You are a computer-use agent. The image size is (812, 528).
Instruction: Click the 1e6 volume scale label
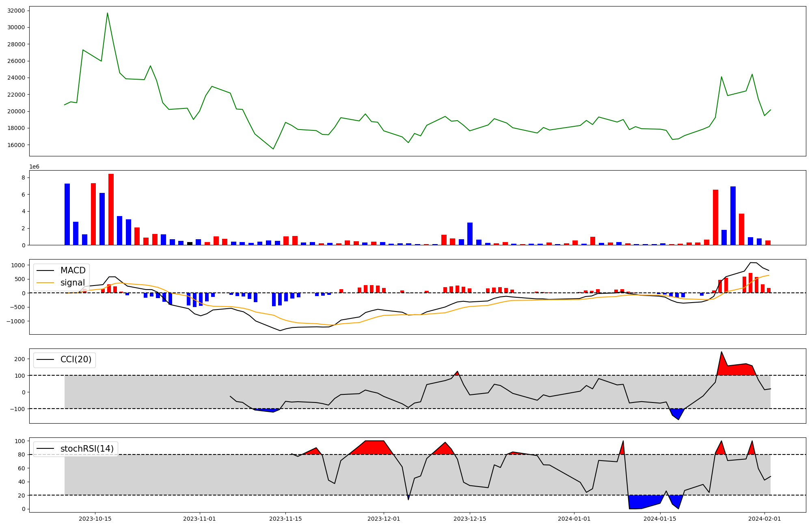[x=34, y=167]
